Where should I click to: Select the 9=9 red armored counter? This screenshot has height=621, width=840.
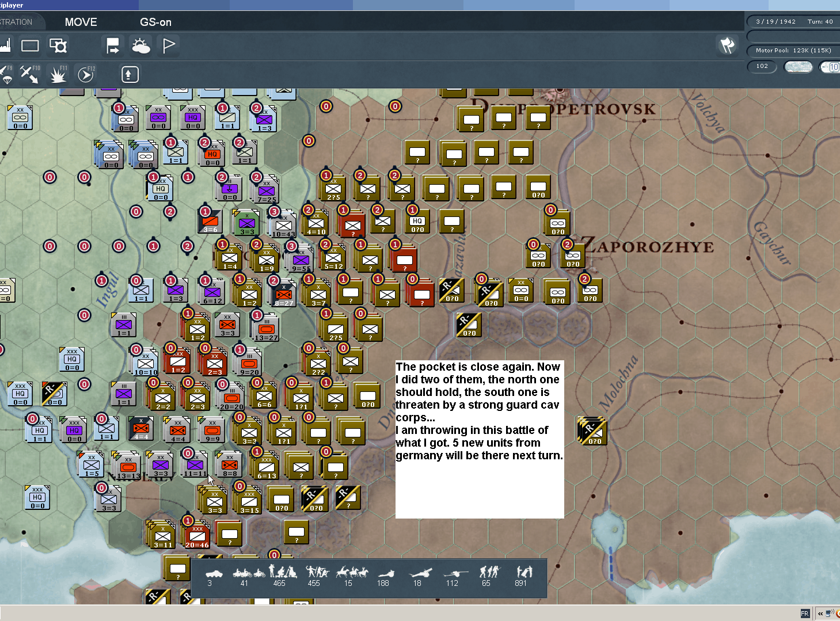[x=212, y=430]
